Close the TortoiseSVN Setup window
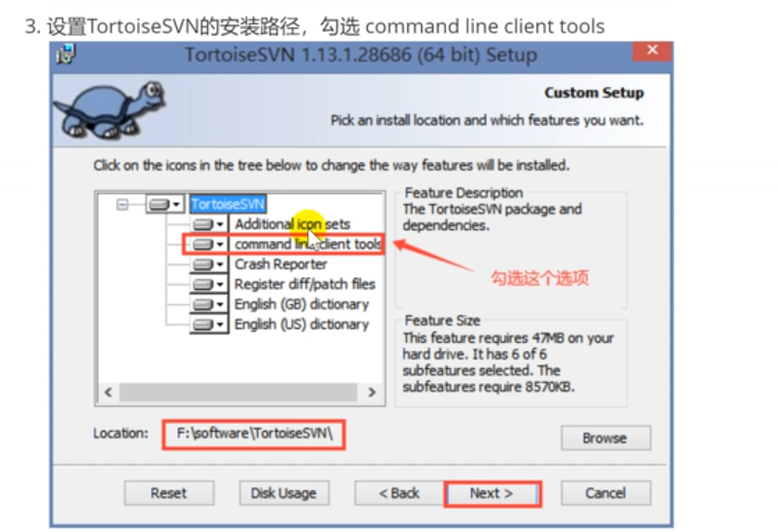This screenshot has width=778, height=532. [653, 50]
